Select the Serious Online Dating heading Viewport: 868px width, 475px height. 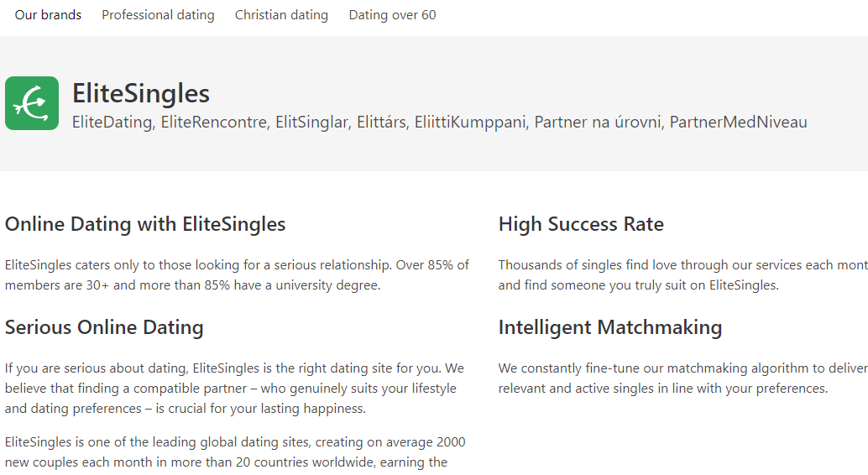(104, 327)
